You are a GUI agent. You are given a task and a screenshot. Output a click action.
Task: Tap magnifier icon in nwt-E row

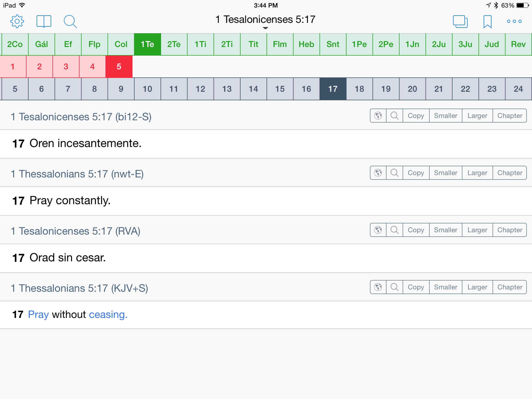(x=394, y=173)
